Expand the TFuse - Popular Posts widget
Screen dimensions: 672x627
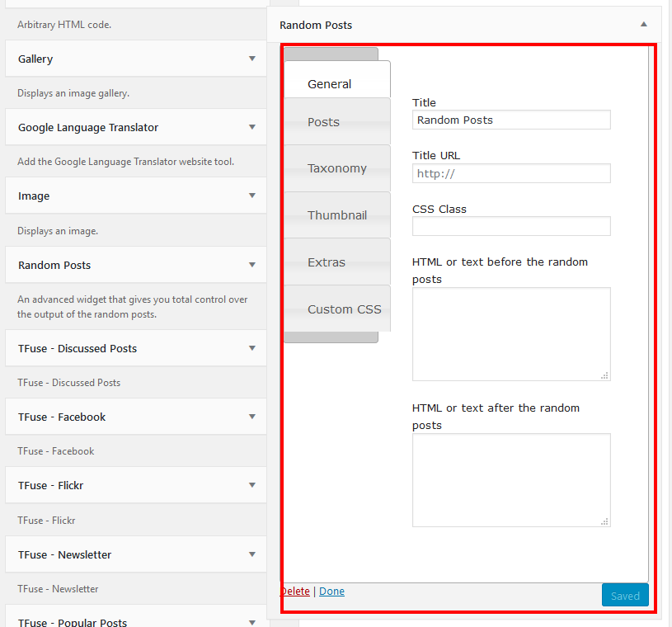click(x=251, y=622)
